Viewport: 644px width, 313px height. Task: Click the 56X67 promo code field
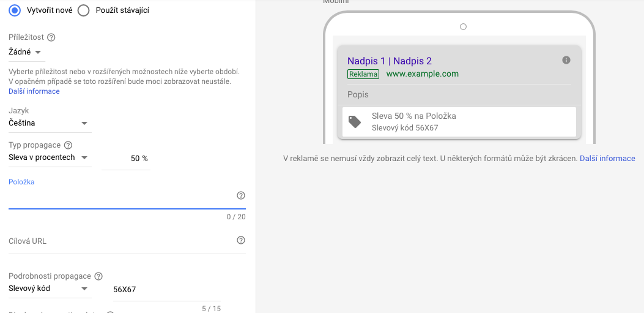point(167,290)
